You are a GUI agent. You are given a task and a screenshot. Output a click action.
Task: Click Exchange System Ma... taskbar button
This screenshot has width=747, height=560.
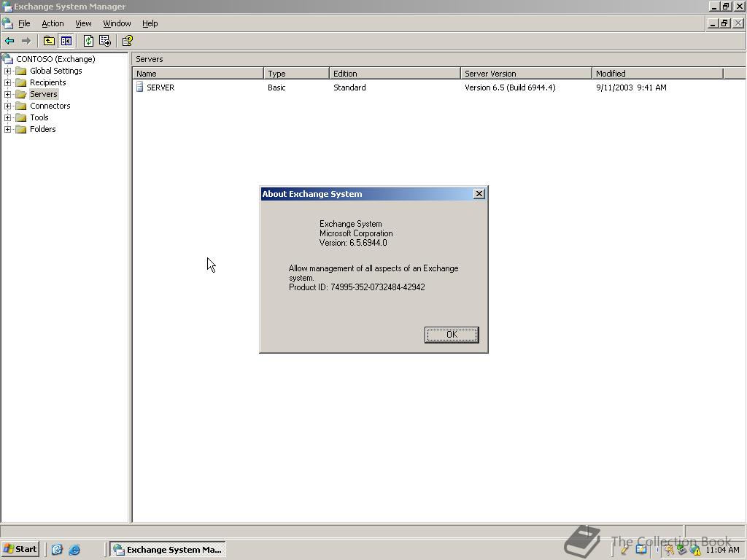coord(168,550)
